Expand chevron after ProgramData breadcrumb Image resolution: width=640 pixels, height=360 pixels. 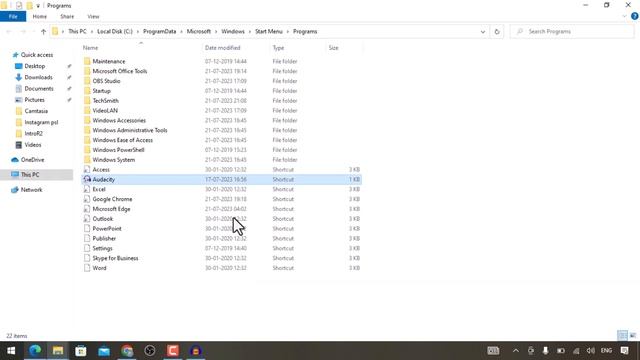pos(182,31)
